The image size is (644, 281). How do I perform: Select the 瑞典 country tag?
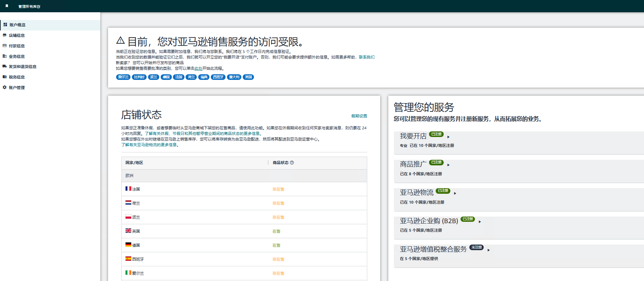(204, 77)
